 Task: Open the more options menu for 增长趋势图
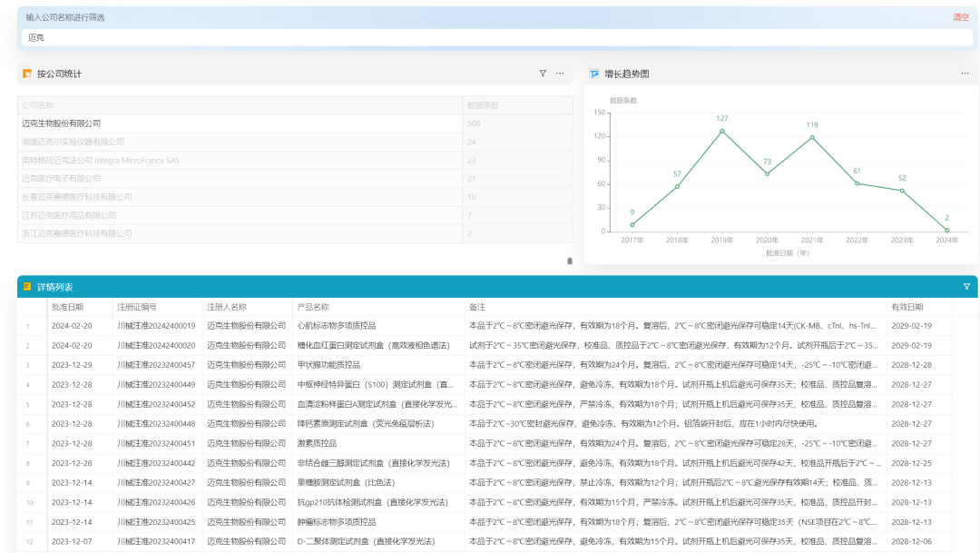965,74
